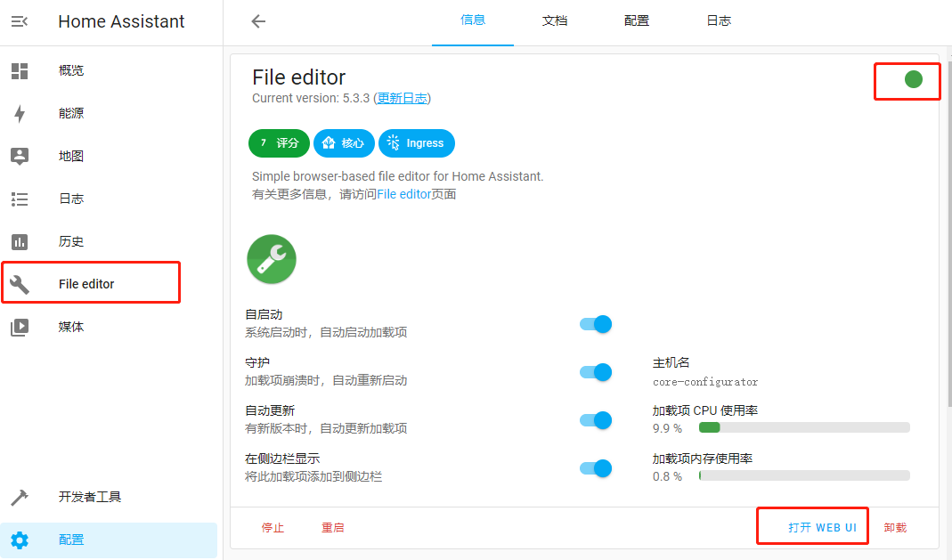The image size is (952, 560).
Task: Click the CPU usage progress bar
Action: (804, 427)
